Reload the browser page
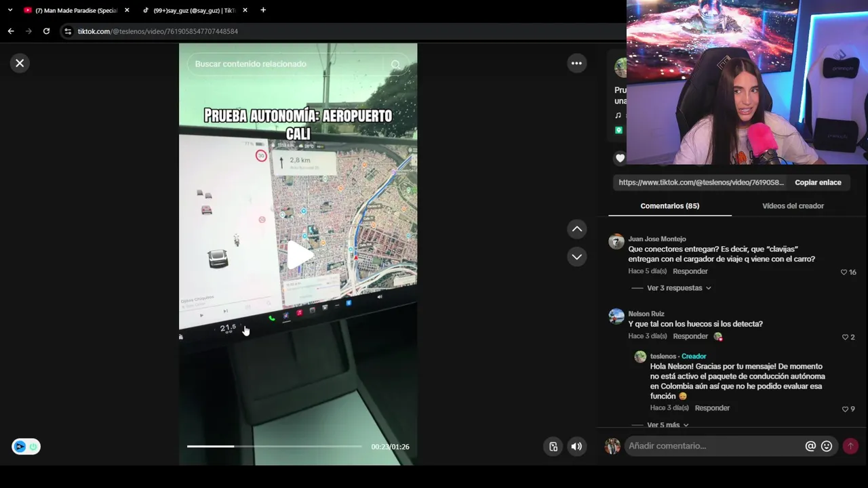The image size is (868, 488). pyautogui.click(x=46, y=31)
